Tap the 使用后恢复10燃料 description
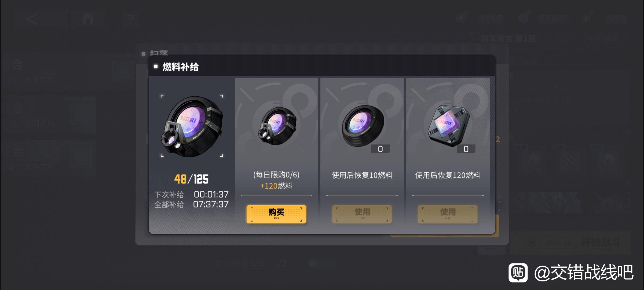 (362, 175)
